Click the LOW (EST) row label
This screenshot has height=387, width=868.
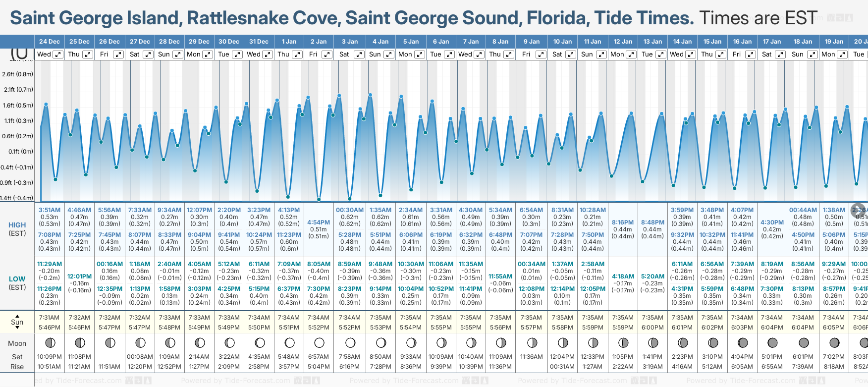[17, 283]
